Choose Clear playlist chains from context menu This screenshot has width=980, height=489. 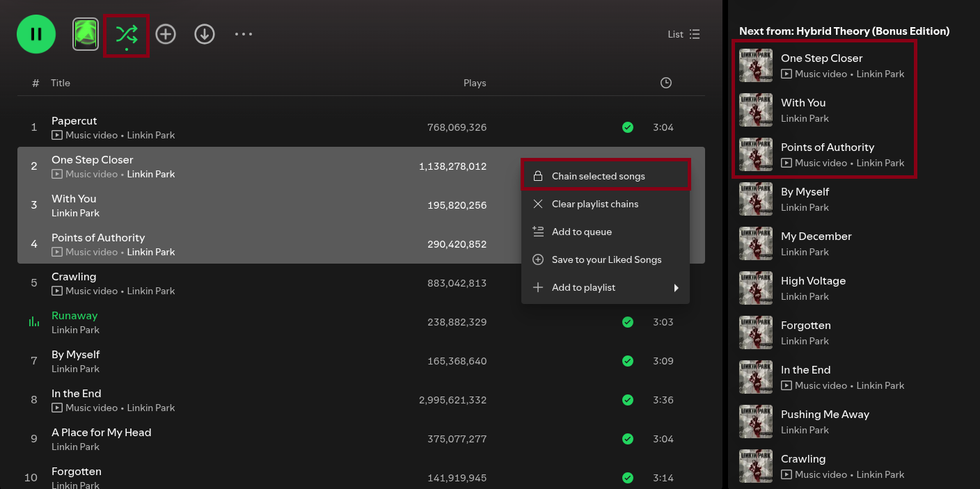point(594,204)
